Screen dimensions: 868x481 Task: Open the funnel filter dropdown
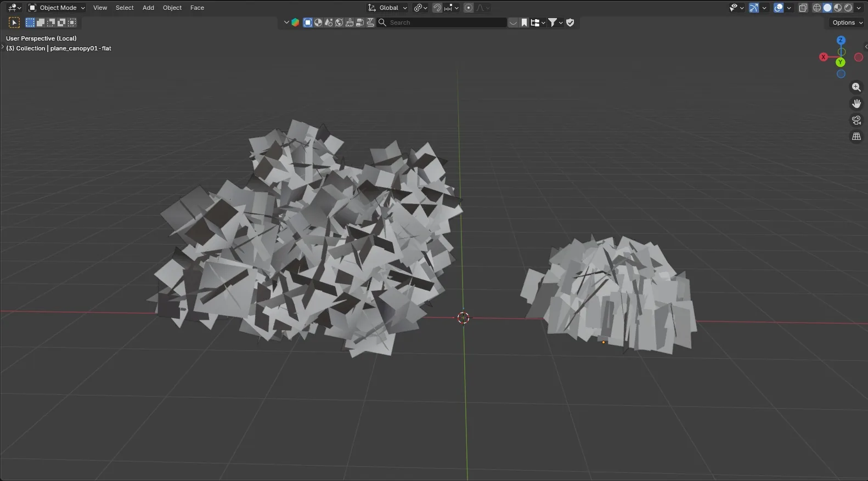(x=556, y=22)
